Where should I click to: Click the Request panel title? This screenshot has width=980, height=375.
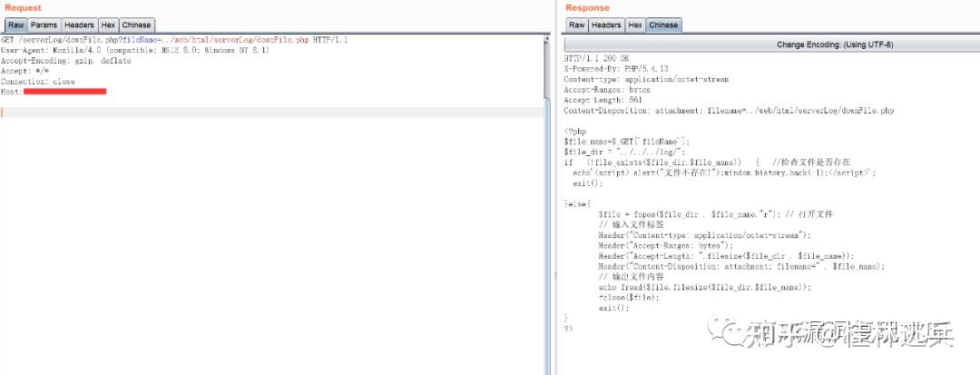pyautogui.click(x=23, y=7)
